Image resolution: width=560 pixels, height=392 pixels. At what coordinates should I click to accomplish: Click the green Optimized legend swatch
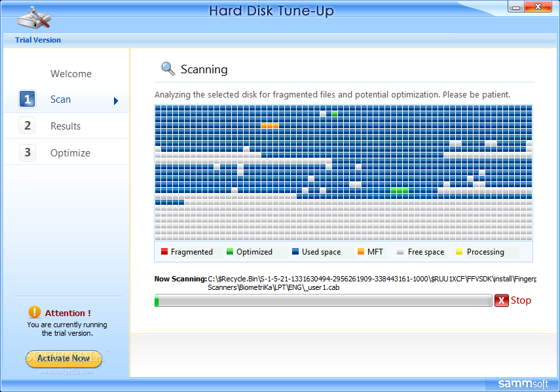[x=230, y=251]
